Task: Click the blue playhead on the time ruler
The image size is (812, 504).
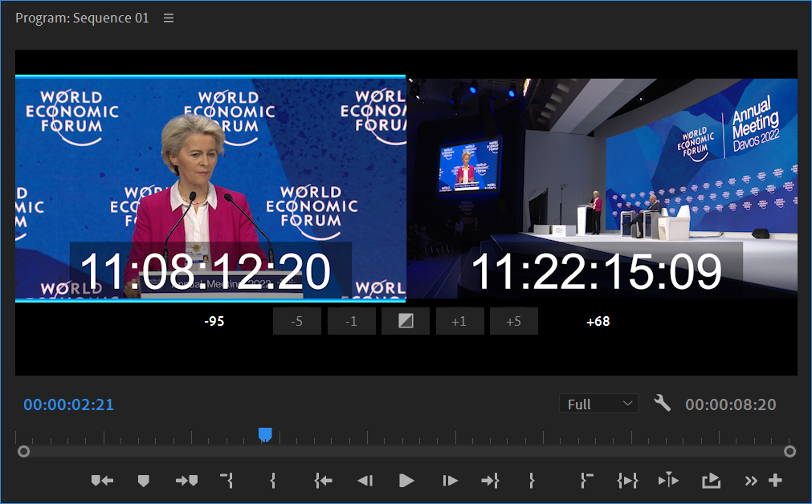Action: point(265,434)
